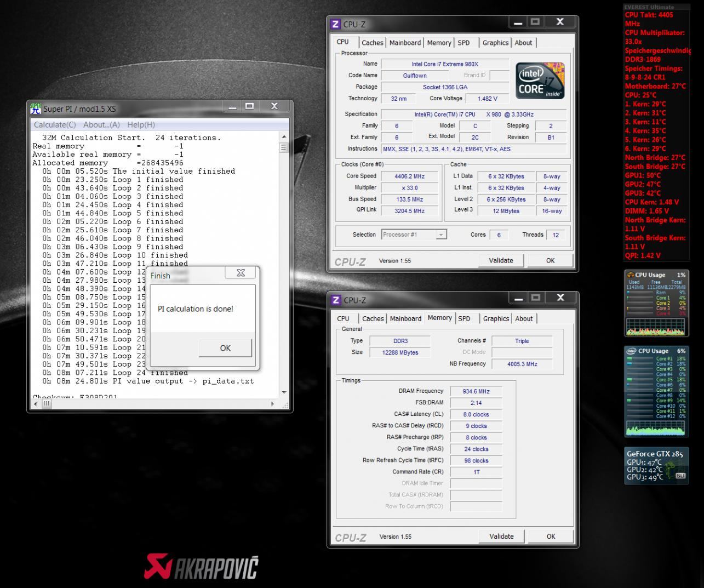Click the Threads value 12
Image resolution: width=704 pixels, height=588 pixels.
point(556,235)
